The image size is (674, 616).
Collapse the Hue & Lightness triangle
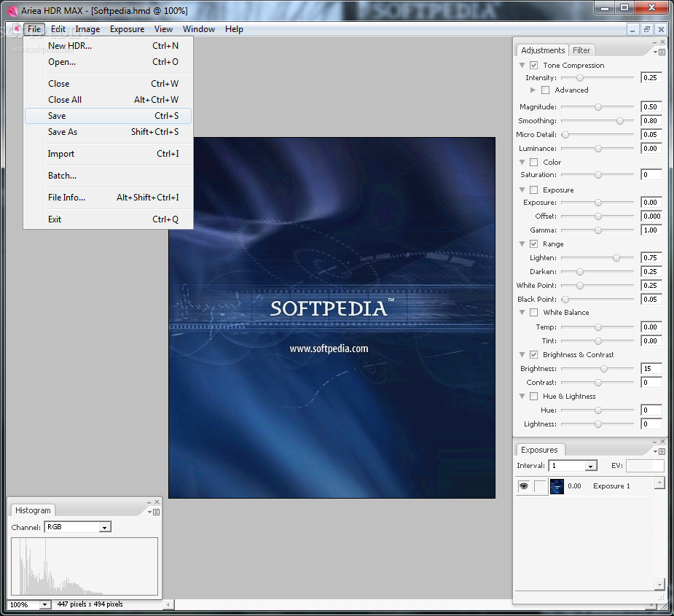[522, 396]
